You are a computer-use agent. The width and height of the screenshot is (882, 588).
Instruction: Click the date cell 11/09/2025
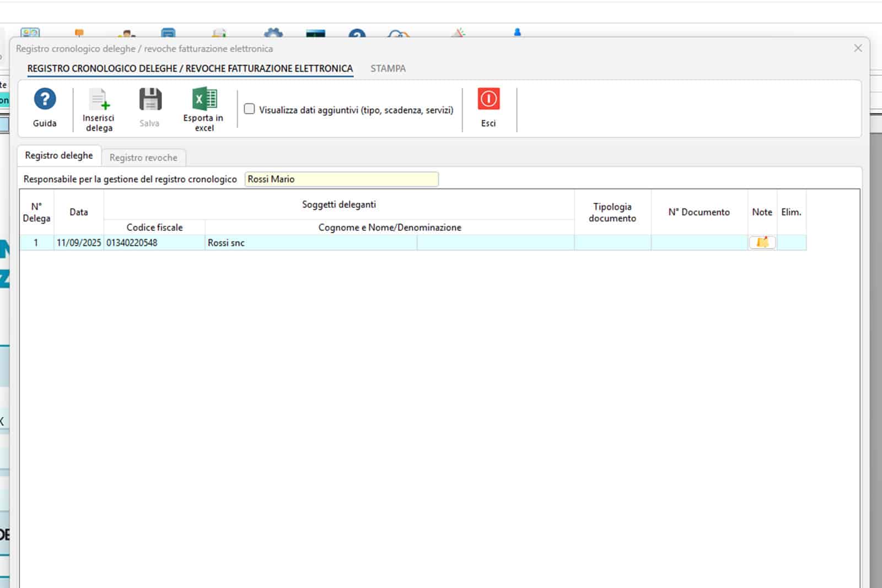79,242
